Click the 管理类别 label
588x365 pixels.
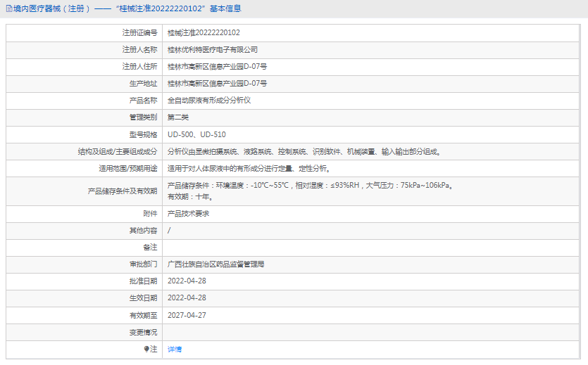pos(143,117)
